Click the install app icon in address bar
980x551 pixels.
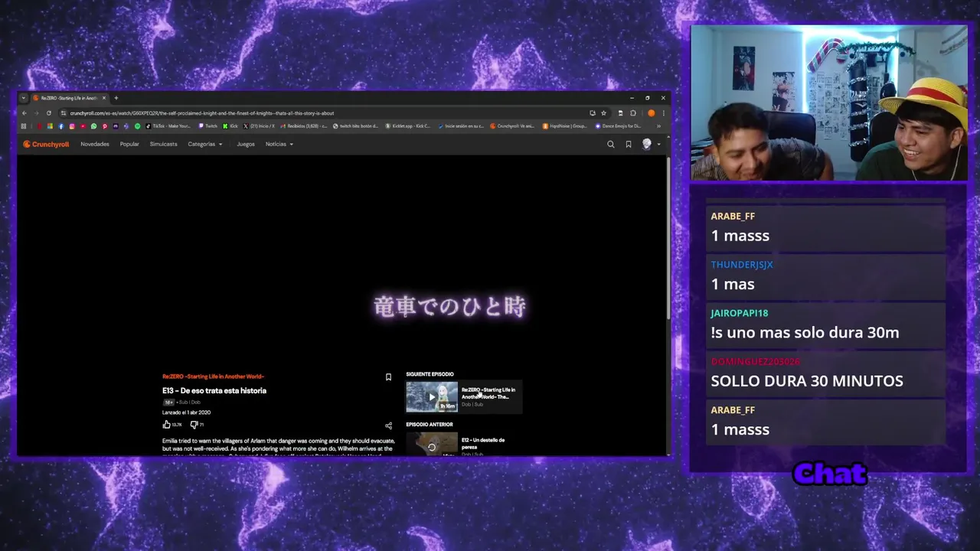(x=592, y=113)
